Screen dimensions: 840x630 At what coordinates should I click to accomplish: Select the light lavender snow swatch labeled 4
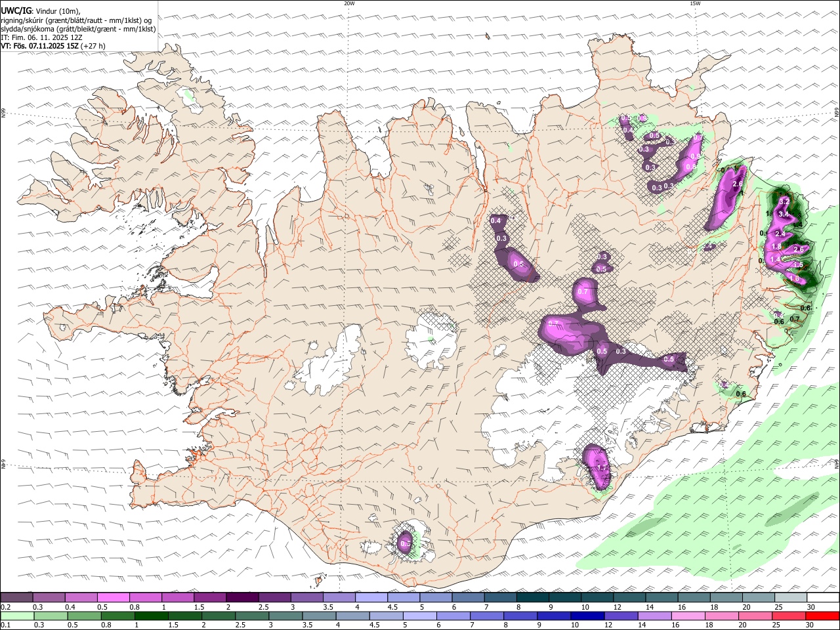[x=371, y=597]
